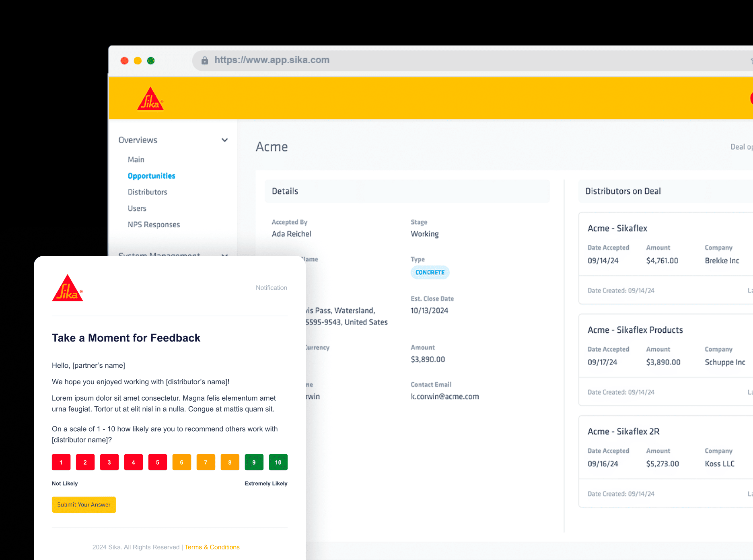Click the Not Likely scale label
This screenshot has width=753, height=560.
tap(65, 483)
